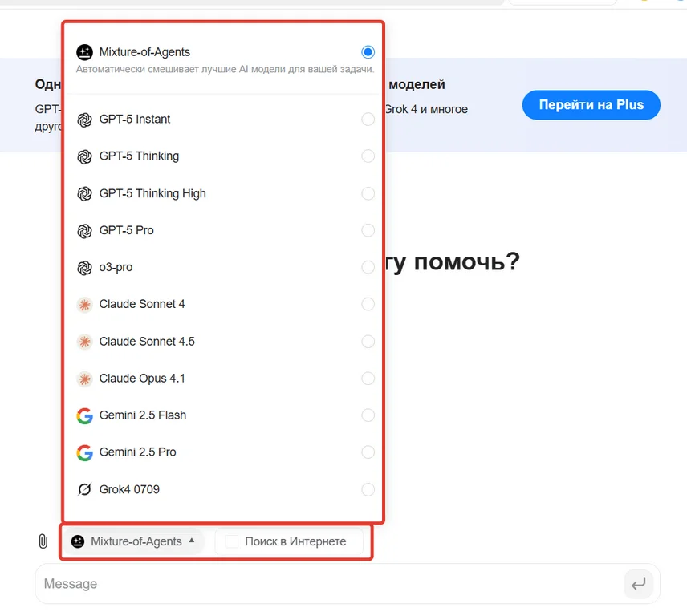This screenshot has width=687, height=616.
Task: Click the paperclip attach file icon
Action: [x=43, y=541]
